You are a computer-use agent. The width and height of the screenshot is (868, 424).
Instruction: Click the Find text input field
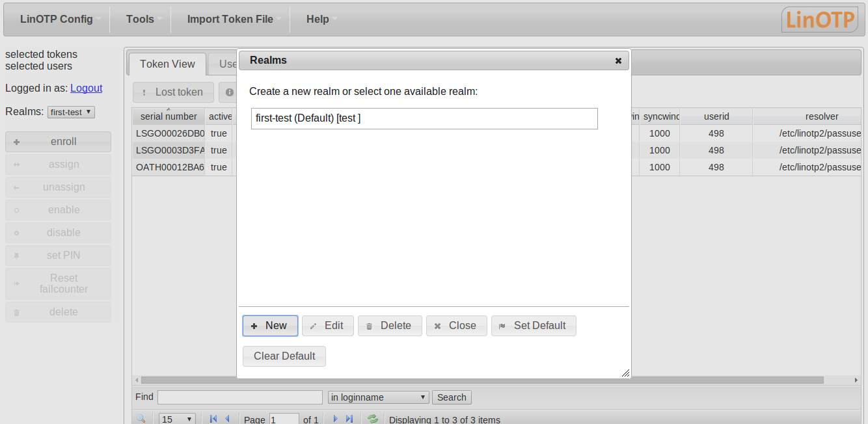click(x=240, y=397)
